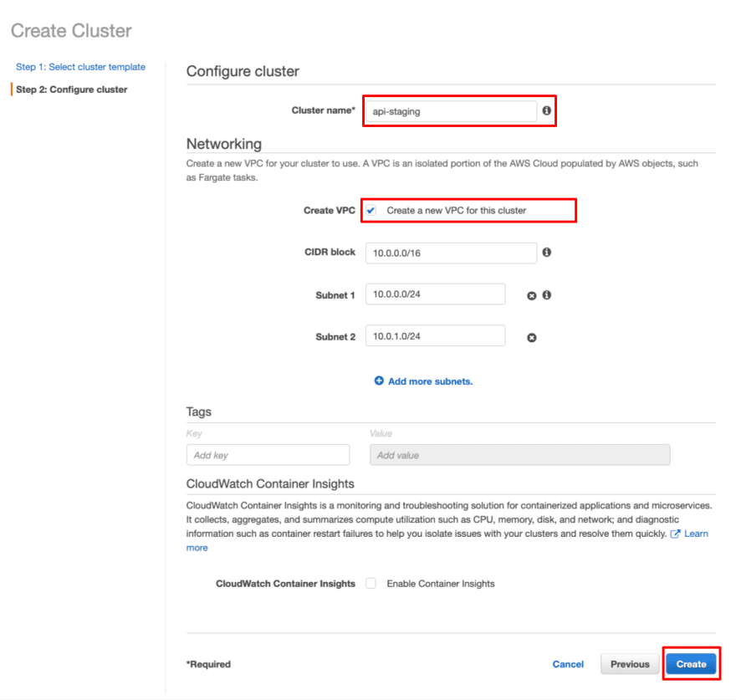The width and height of the screenshot is (736, 700).
Task: Click the Add key tag field
Action: (x=268, y=455)
